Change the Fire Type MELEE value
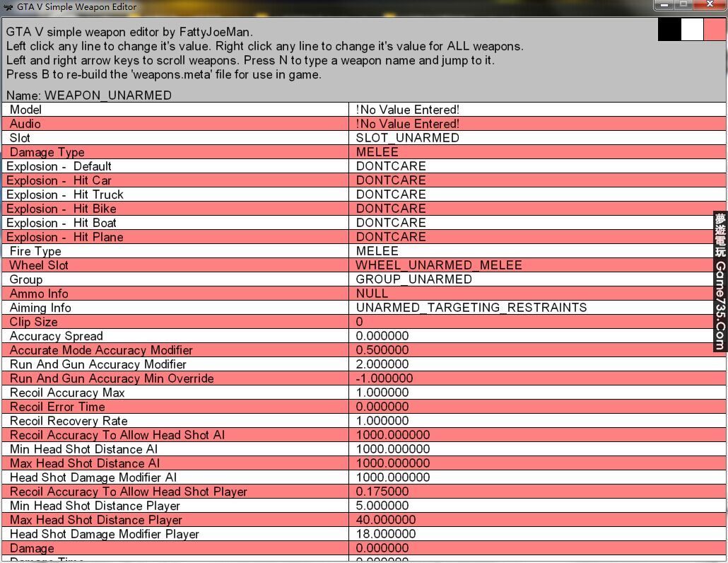The width and height of the screenshot is (728, 563). click(x=377, y=251)
